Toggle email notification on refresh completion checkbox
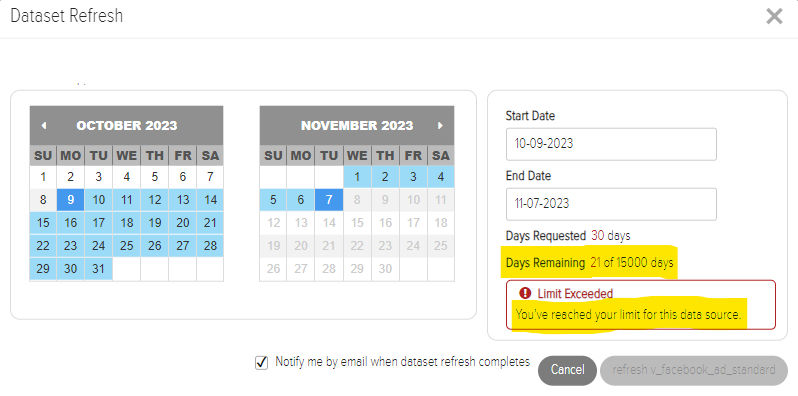This screenshot has height=396, width=798. pos(261,363)
